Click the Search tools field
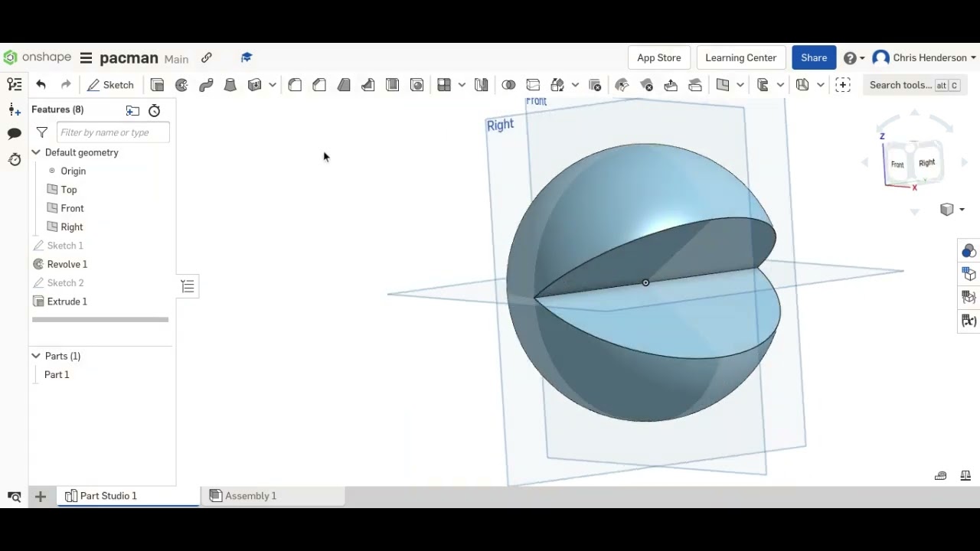Viewport: 980px width, 551px height. coord(915,85)
